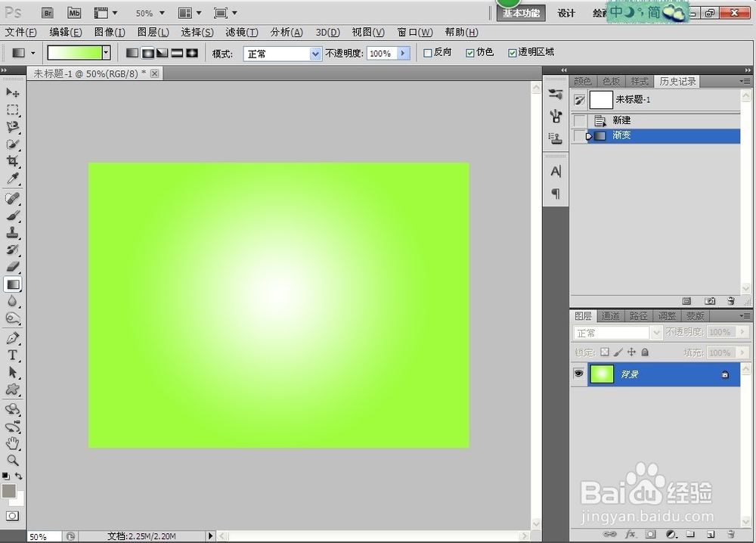The height and width of the screenshot is (543, 756).
Task: Open the Character panel icon
Action: [x=556, y=171]
